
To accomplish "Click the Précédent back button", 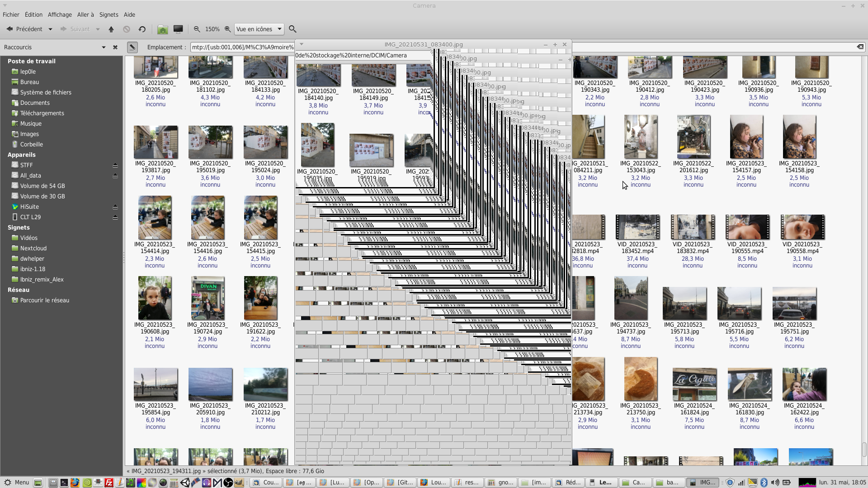I will (24, 29).
